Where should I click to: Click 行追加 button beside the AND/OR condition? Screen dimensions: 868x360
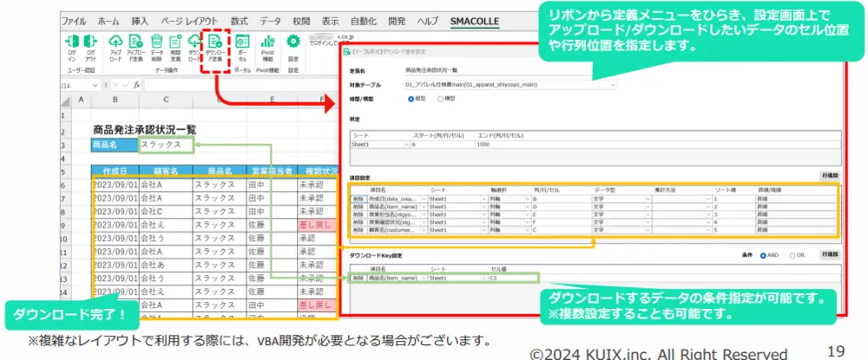[830, 256]
